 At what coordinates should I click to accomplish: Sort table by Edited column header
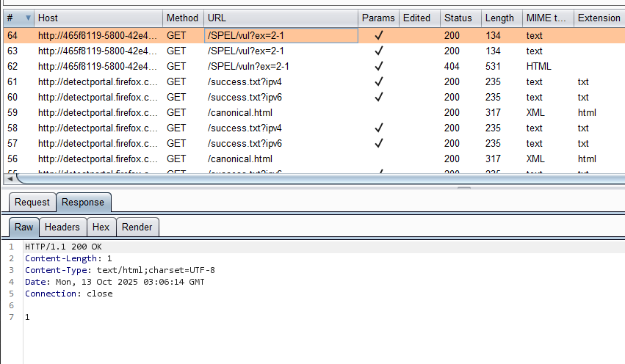click(x=419, y=18)
